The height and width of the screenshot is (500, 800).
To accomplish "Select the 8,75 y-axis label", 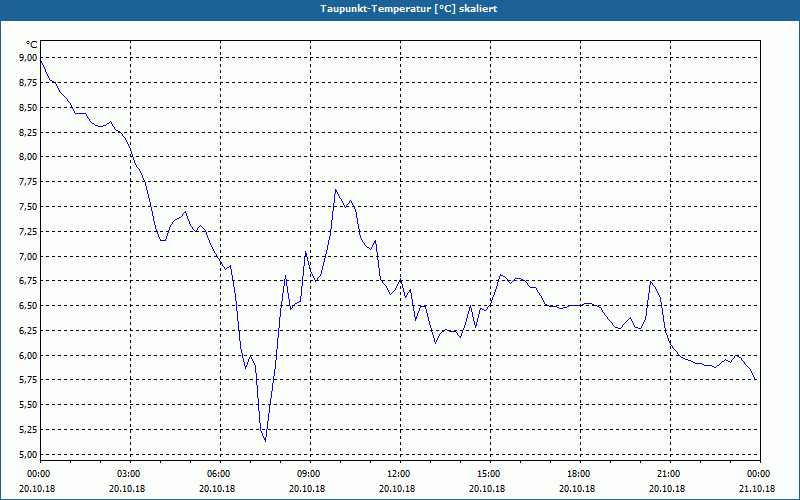I will [29, 83].
